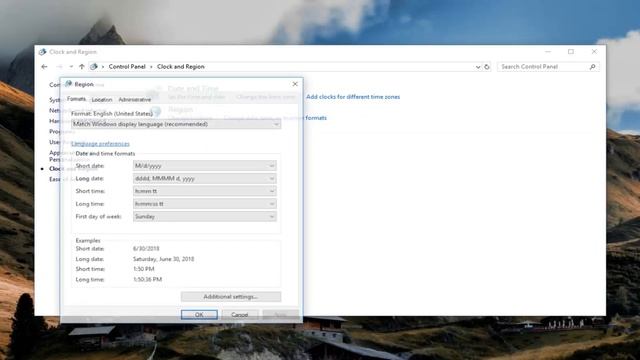Switch to the Administrative tab
This screenshot has width=640, height=360.
click(x=135, y=100)
